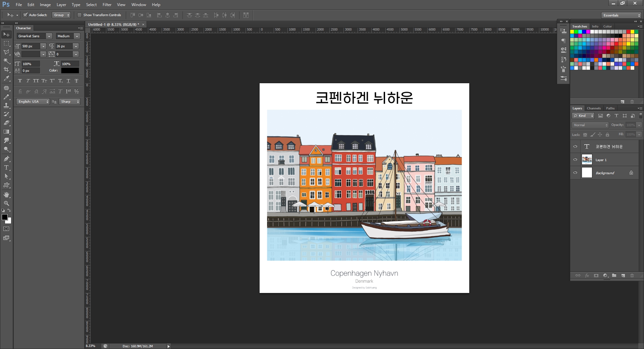Open the Filter menu
The height and width of the screenshot is (349, 644).
(x=107, y=5)
